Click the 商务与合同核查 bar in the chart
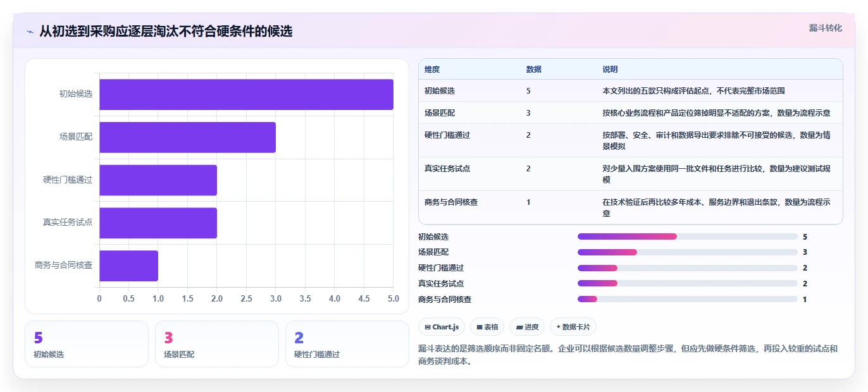Image resolution: width=868 pixels, height=392 pixels. pyautogui.click(x=128, y=266)
